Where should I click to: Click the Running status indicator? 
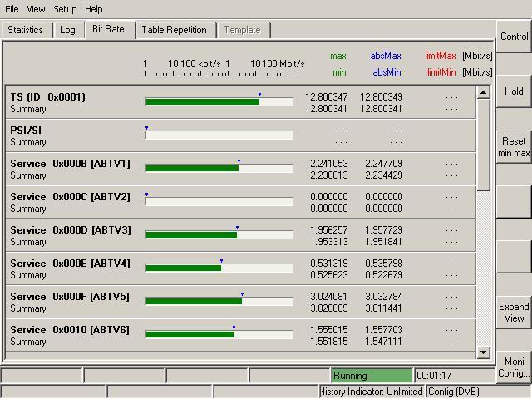[x=372, y=376]
